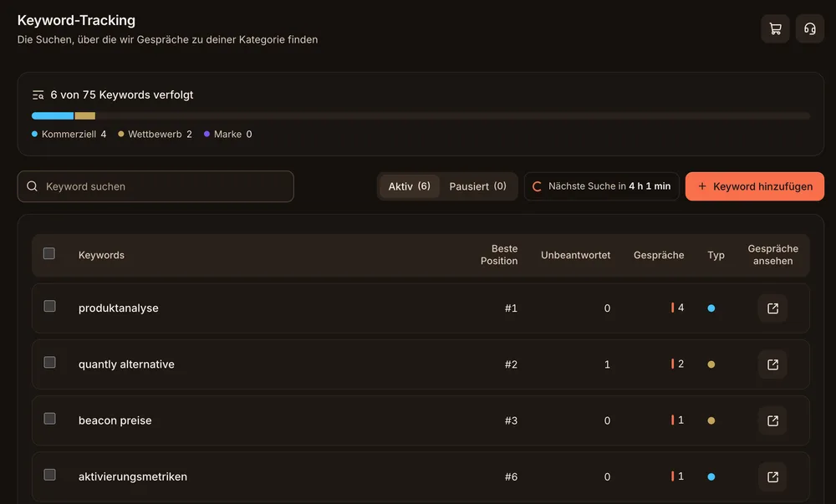Open conversations for aktivierungsmetriken
Screen dimensions: 836x504
click(x=772, y=476)
